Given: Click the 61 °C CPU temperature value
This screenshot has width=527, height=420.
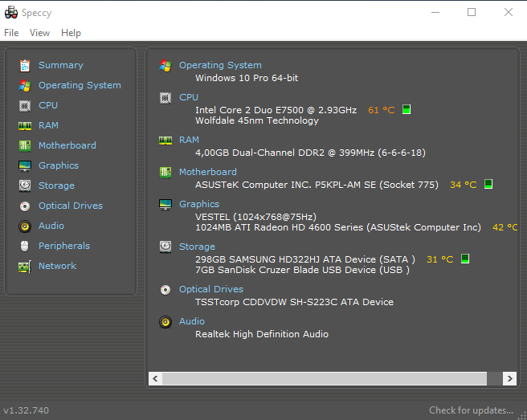Looking at the screenshot, I should click(x=382, y=110).
